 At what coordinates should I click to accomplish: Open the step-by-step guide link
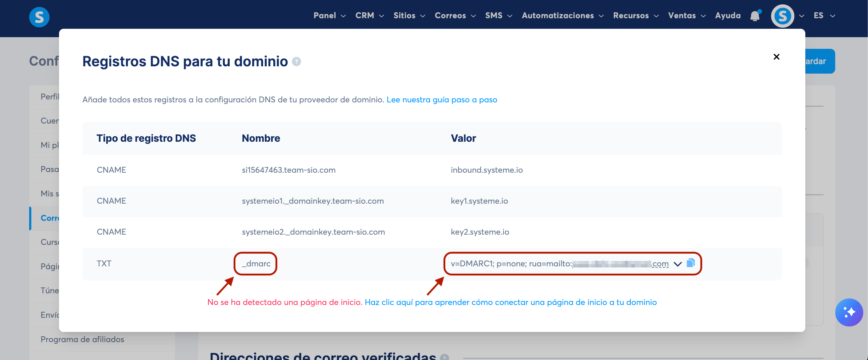pos(442,100)
